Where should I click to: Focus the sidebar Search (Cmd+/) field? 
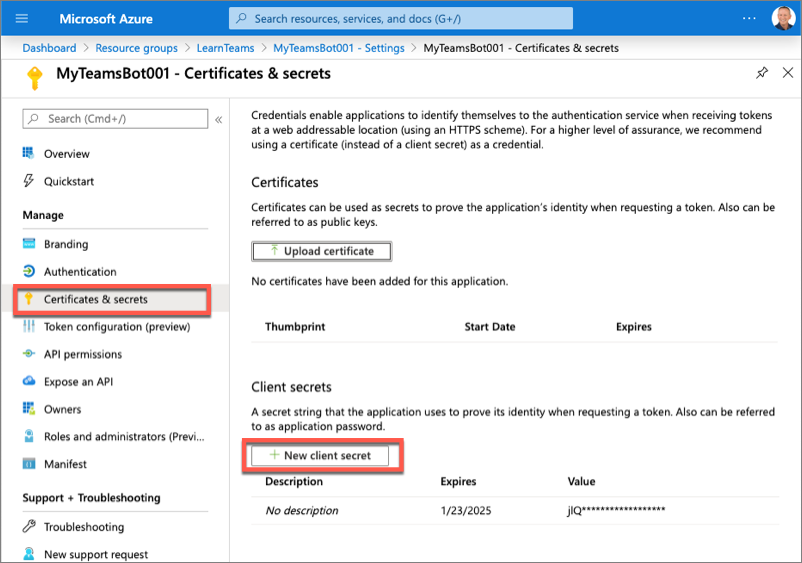(115, 119)
